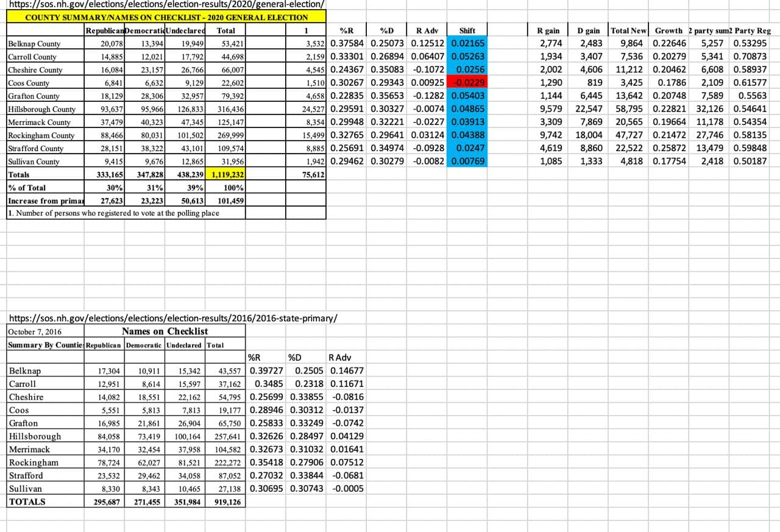Screen dimensions: 780x532
Task: Click the 'Names on Checklist' heading cell
Action: (165, 332)
